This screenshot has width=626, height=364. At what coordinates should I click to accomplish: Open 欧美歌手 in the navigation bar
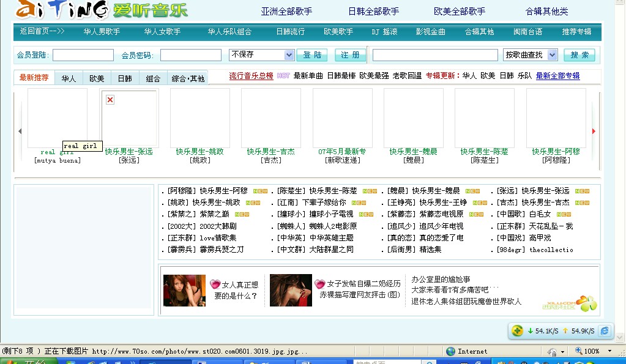click(x=338, y=32)
